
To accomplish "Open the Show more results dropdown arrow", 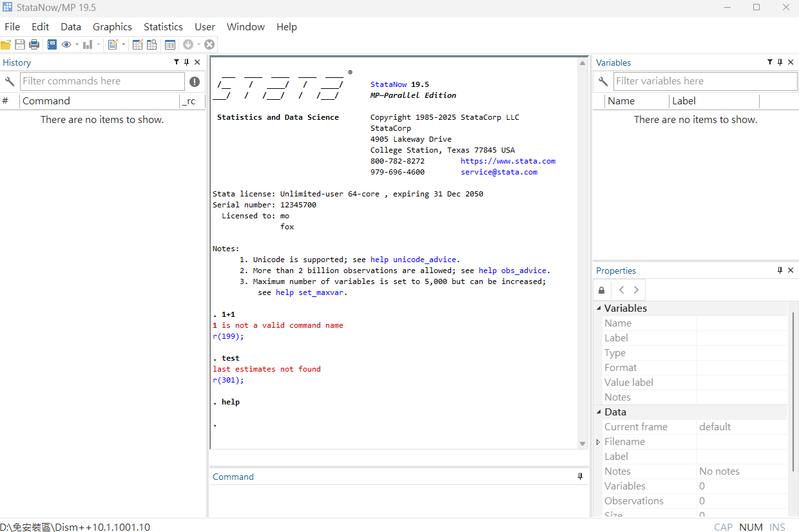I will 199,44.
